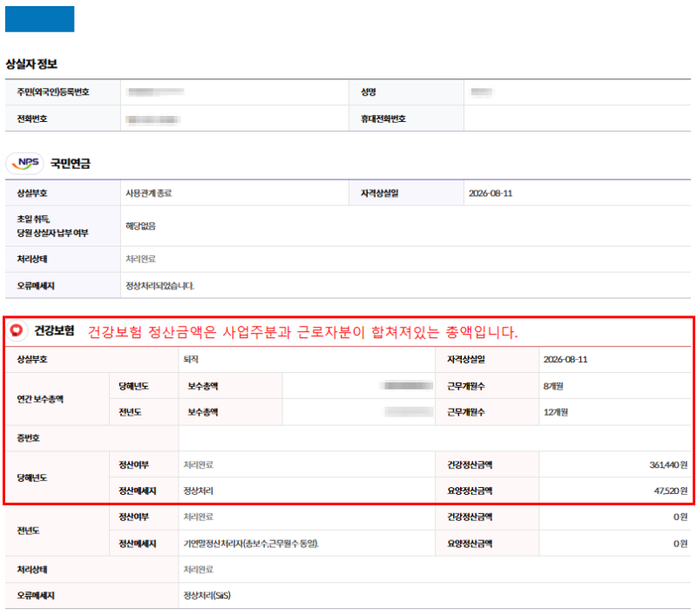Click 정상처리 정산메세지 value for 당해년도
The height and width of the screenshot is (616, 697).
pyautogui.click(x=199, y=491)
